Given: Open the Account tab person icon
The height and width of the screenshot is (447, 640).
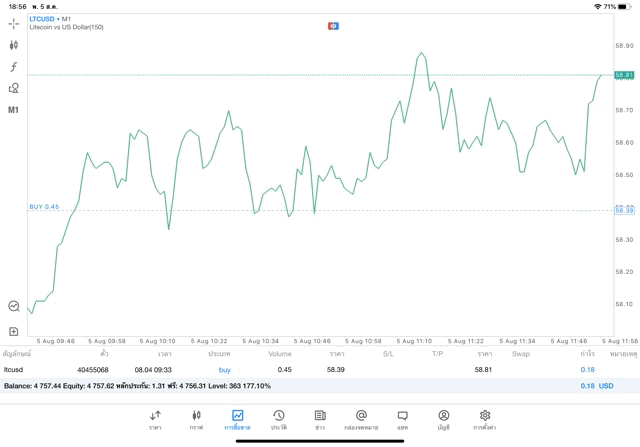Looking at the screenshot, I should click(x=444, y=420).
